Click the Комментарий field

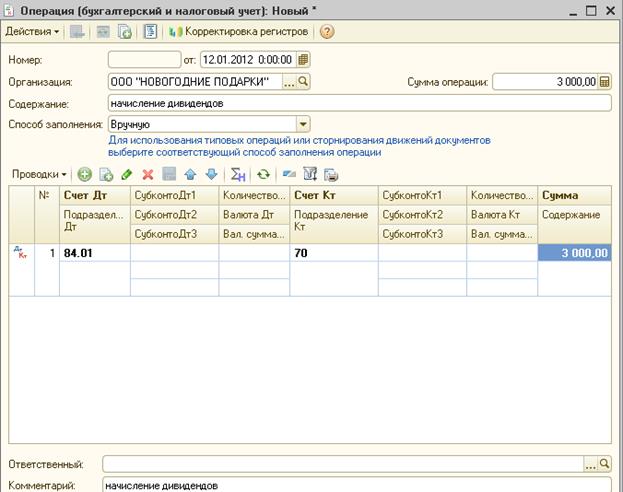pos(357,485)
